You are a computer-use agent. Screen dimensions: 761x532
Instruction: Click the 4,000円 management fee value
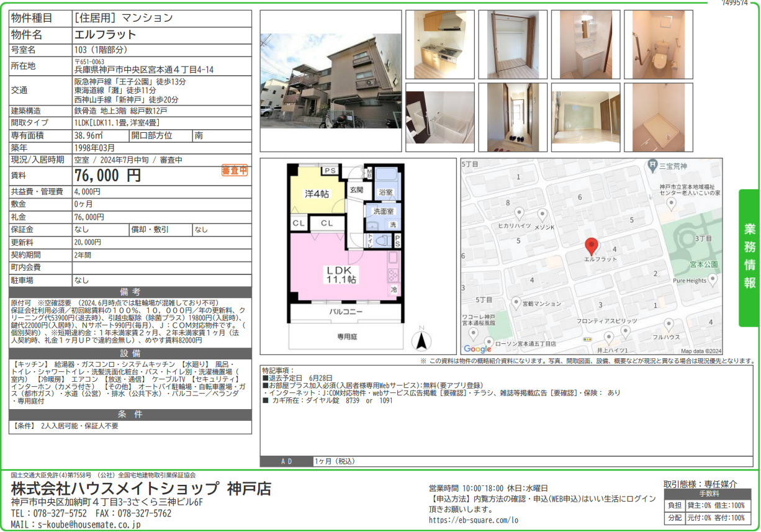tap(87, 192)
